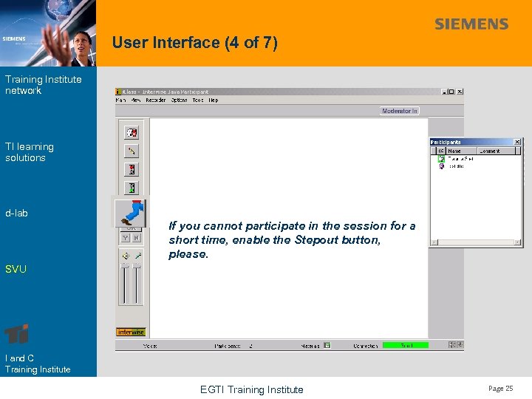Open the Tools menu

tap(198, 100)
